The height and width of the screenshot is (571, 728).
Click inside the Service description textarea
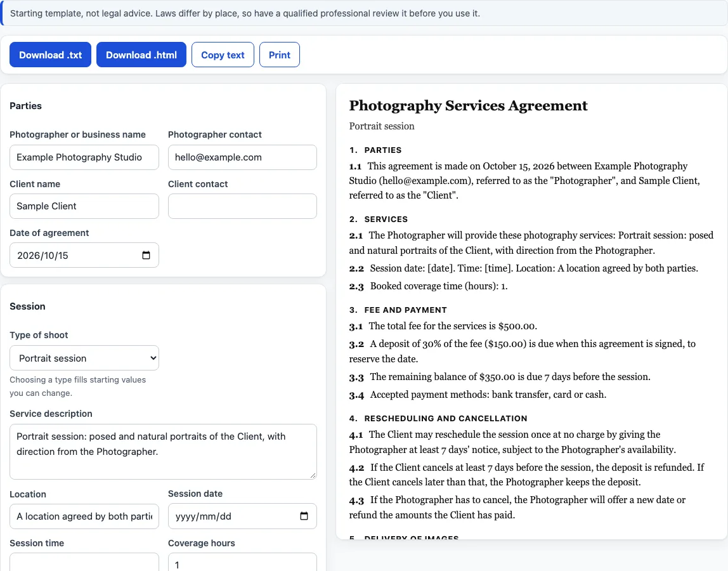(x=163, y=451)
